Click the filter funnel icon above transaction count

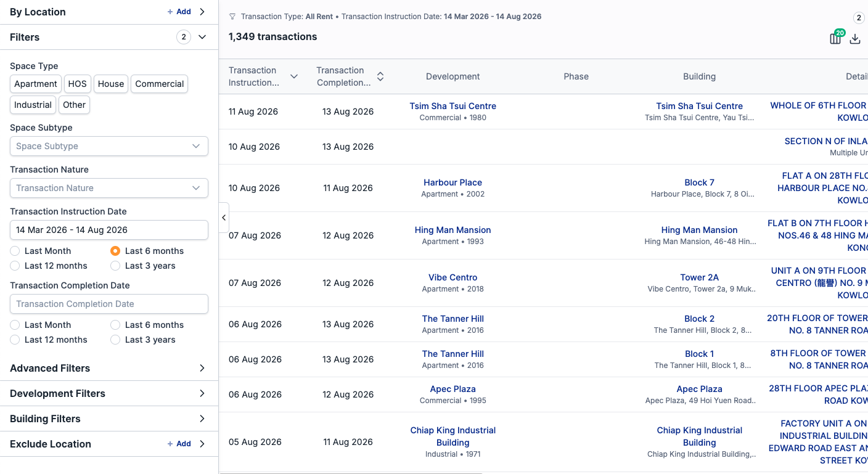(x=232, y=17)
